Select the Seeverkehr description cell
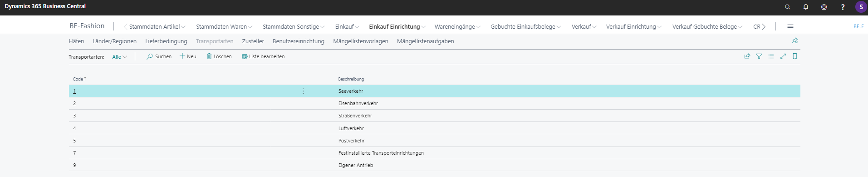Viewport: 868px width, 177px height. [x=351, y=91]
